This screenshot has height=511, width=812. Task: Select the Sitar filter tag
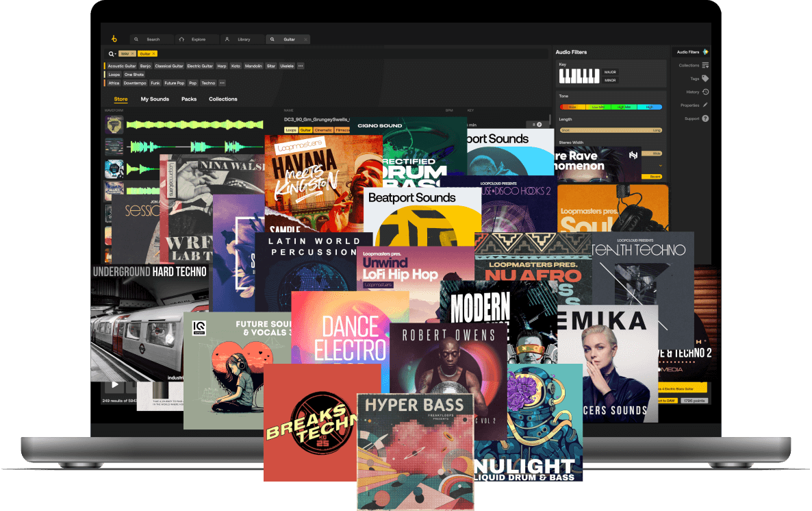click(271, 66)
